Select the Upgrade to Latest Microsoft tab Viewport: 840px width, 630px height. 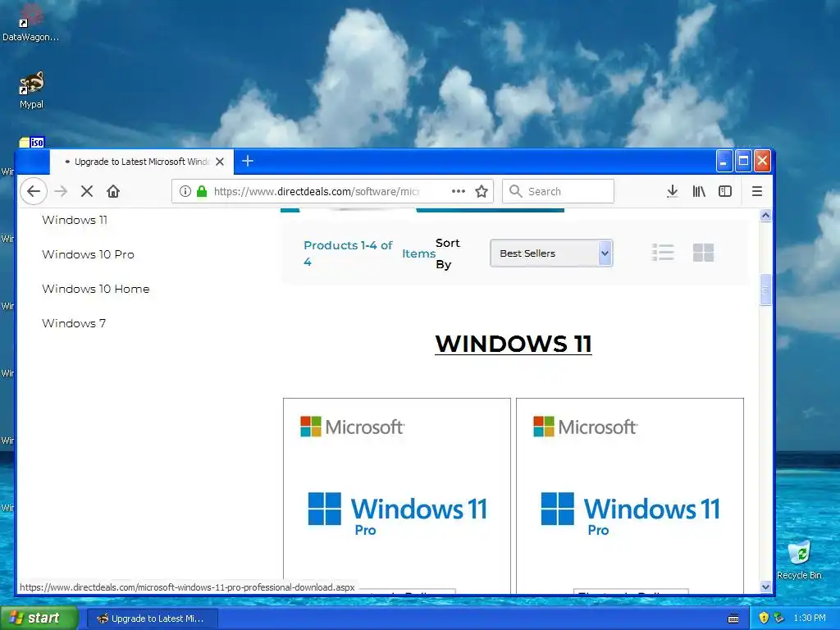pos(141,162)
